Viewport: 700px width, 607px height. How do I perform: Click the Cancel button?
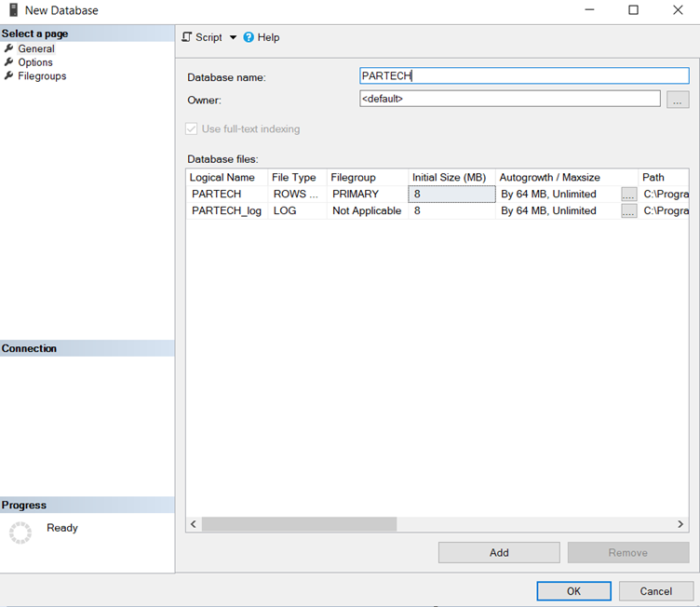(x=656, y=591)
